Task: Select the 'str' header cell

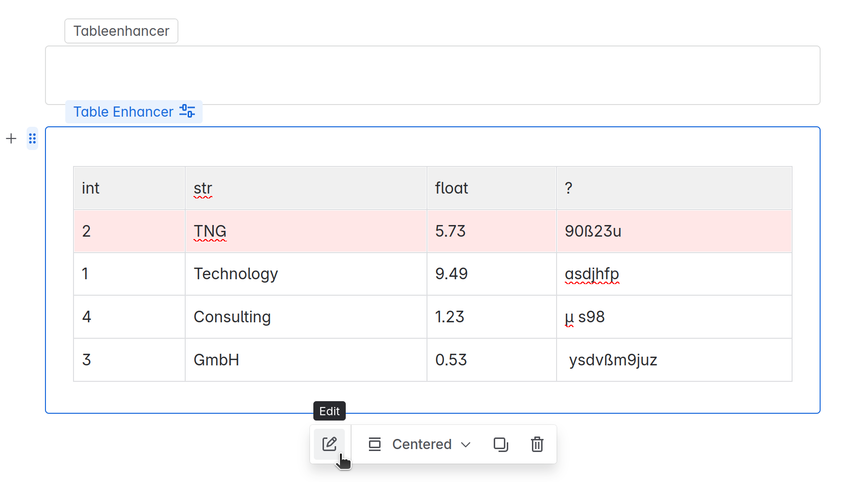Action: [306, 188]
